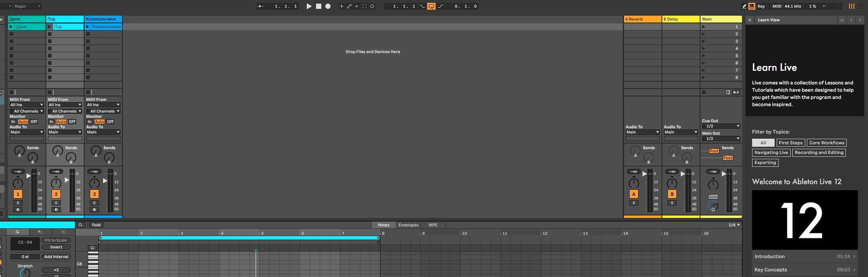Click the Main track volume fader handle

pyautogui.click(x=724, y=174)
